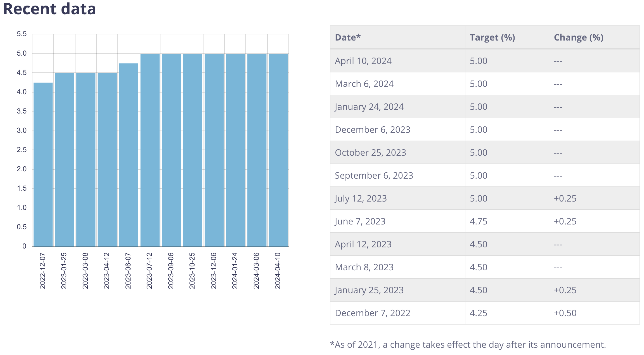Click the March 8, 2023 date cell
644x355 pixels.
tap(364, 267)
